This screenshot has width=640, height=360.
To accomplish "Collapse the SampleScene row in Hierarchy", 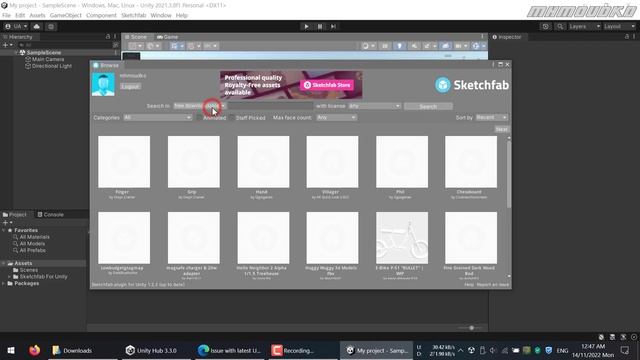I will (16, 53).
